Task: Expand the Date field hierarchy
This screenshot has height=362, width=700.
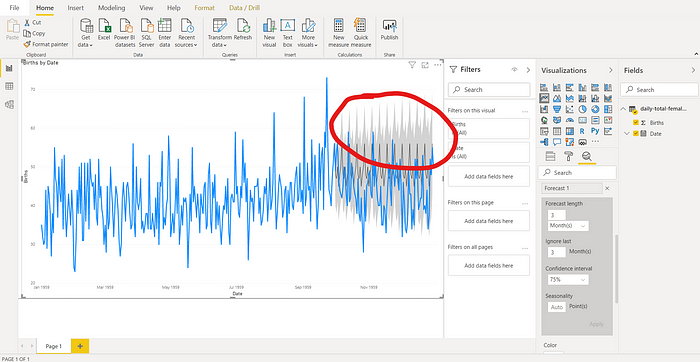Action: point(626,133)
